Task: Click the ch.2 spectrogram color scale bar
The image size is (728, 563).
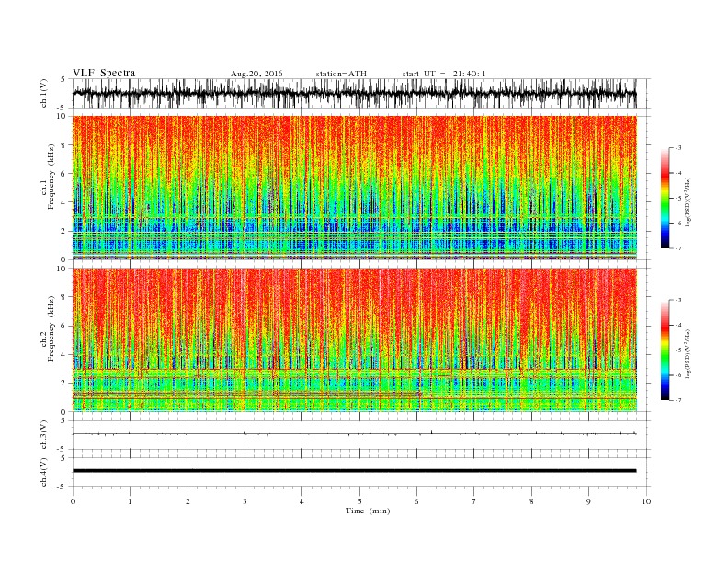Action: pyautogui.click(x=665, y=350)
